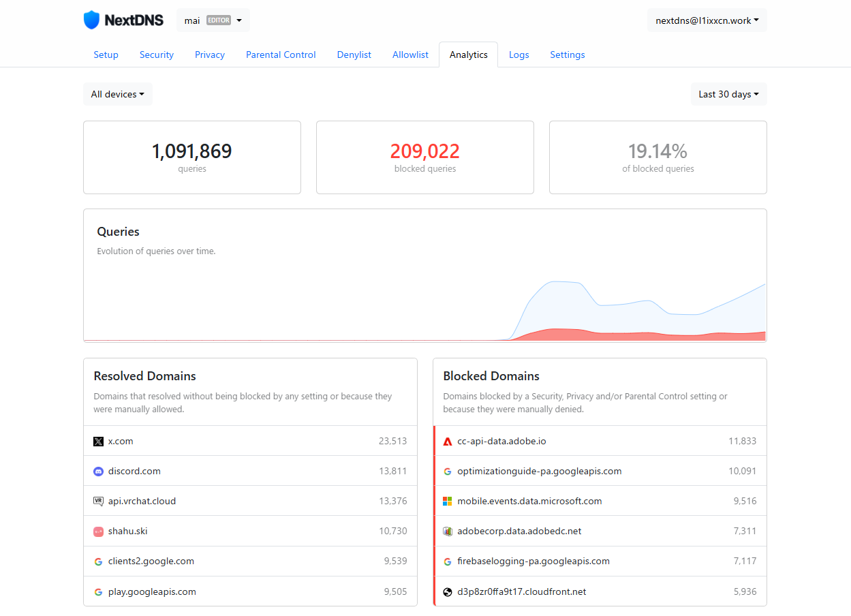Click the discord.com domain name

point(134,472)
